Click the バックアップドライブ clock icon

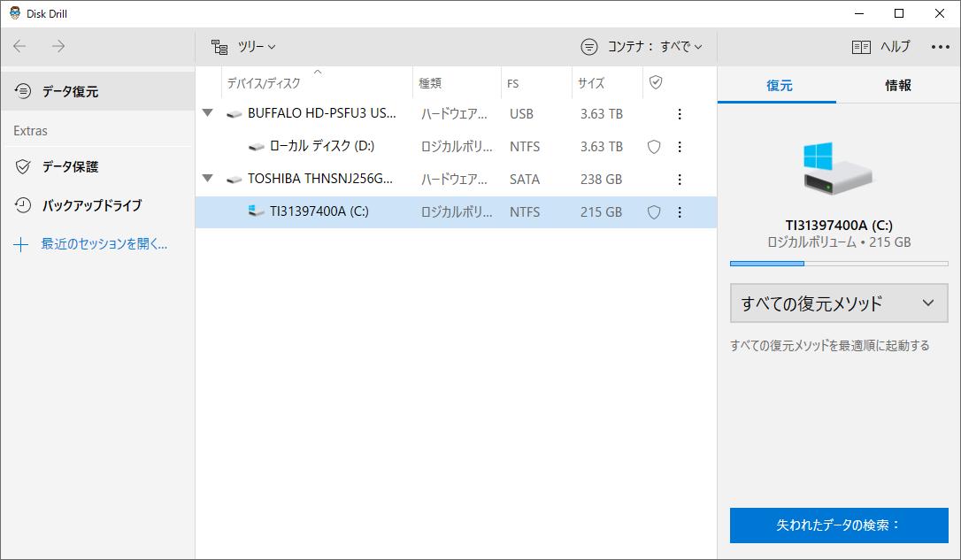(23, 205)
